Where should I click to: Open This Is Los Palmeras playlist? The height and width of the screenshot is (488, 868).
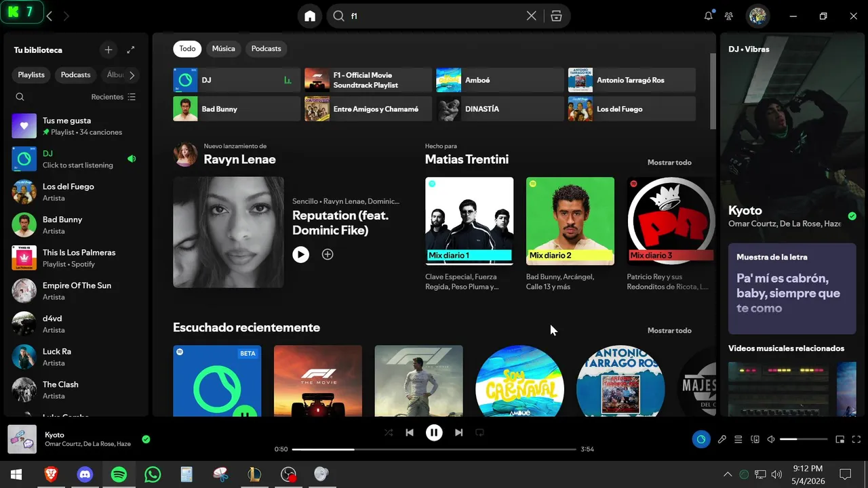[76, 258]
